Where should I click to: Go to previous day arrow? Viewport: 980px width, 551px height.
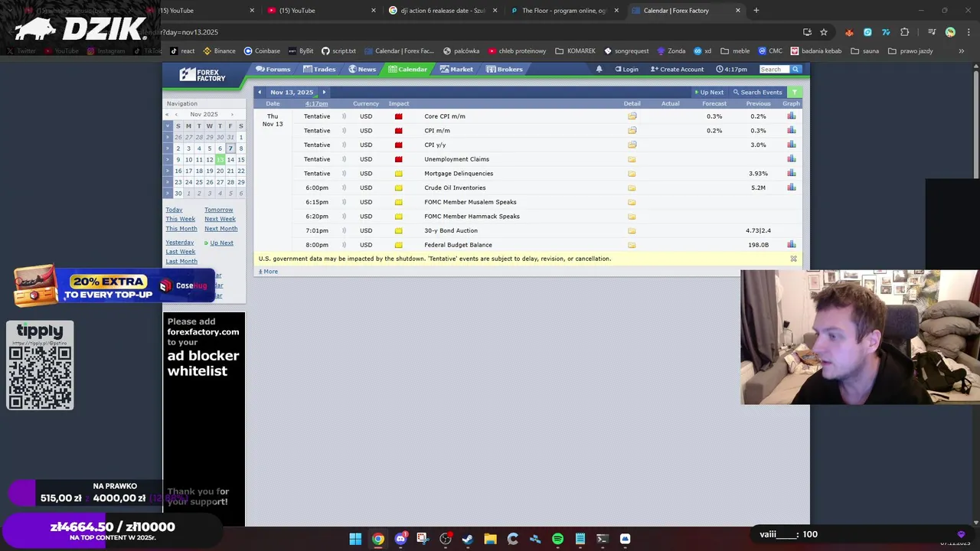pos(260,92)
